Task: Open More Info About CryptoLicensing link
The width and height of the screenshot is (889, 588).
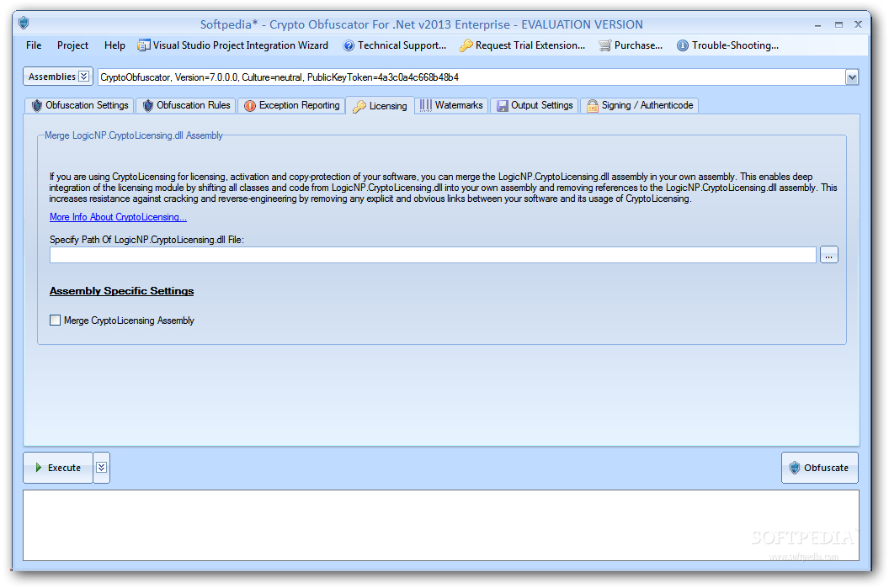Action: point(118,217)
